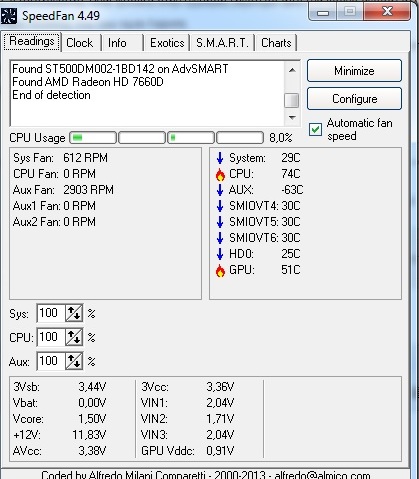Click the alfredo@almico.com email in status bar
This screenshot has height=479, width=419.
[x=322, y=475]
